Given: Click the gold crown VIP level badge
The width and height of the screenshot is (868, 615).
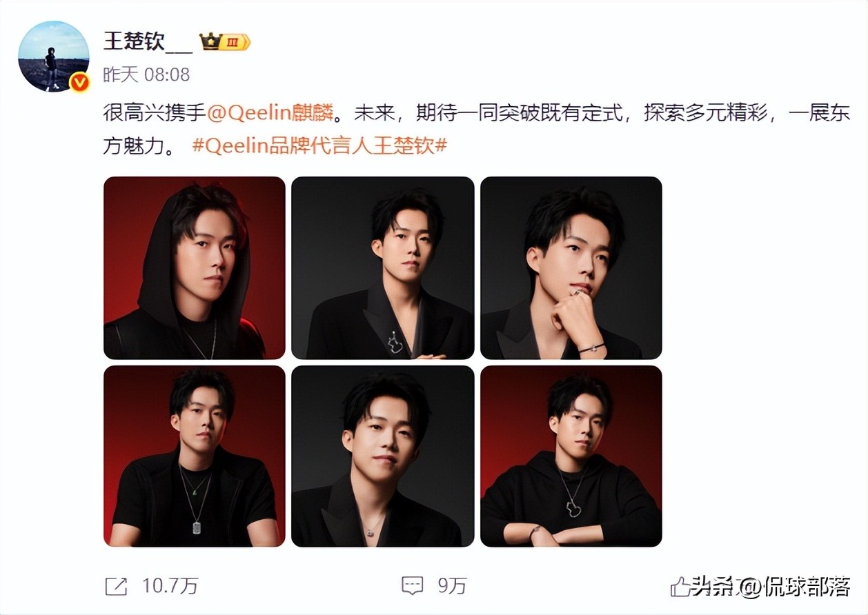Looking at the screenshot, I should 224,42.
